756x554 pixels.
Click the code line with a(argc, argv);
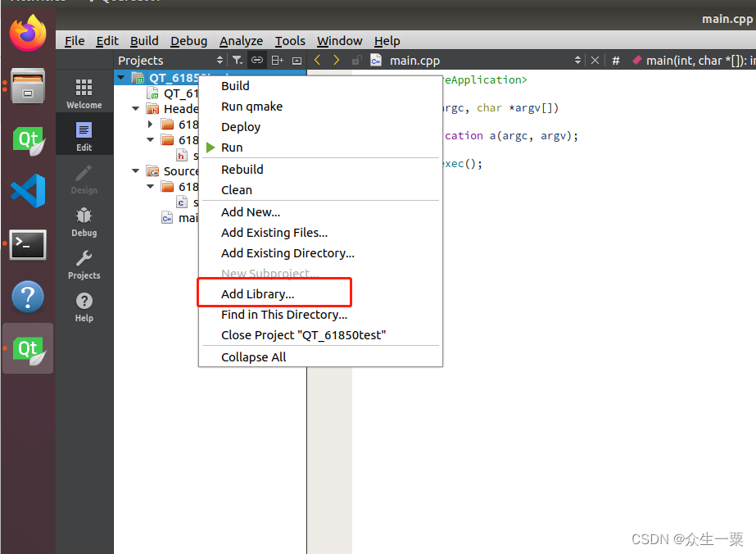coord(511,136)
